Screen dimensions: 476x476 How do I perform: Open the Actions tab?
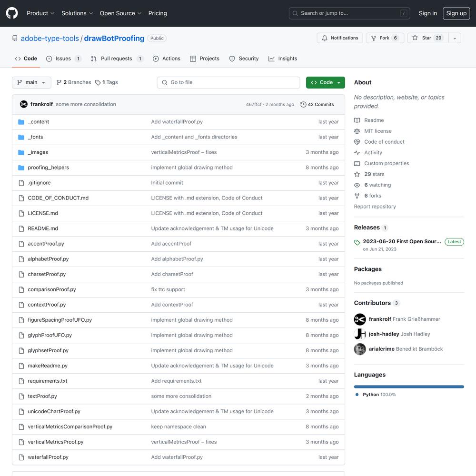pos(166,59)
